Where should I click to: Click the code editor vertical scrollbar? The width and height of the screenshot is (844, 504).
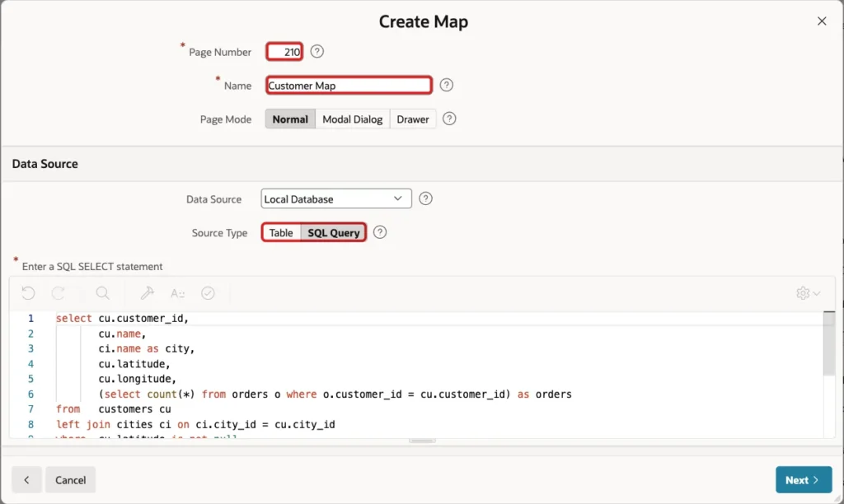tap(829, 344)
